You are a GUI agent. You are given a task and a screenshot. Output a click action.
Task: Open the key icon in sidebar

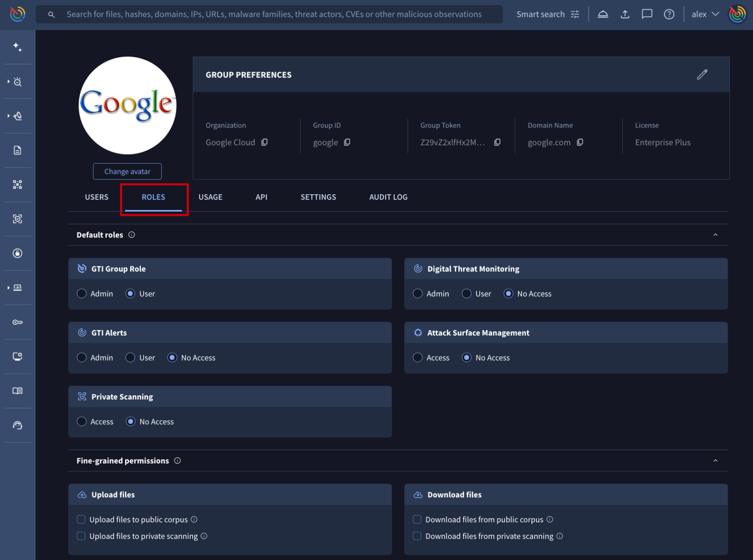tap(17, 322)
